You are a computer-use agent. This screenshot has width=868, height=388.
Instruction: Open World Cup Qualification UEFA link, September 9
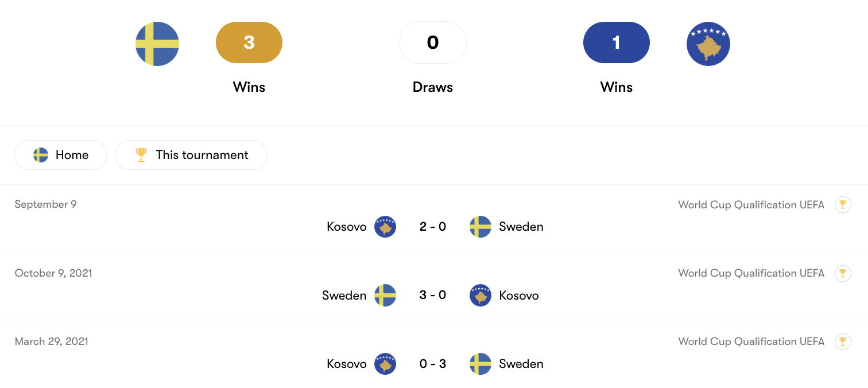[x=751, y=204]
